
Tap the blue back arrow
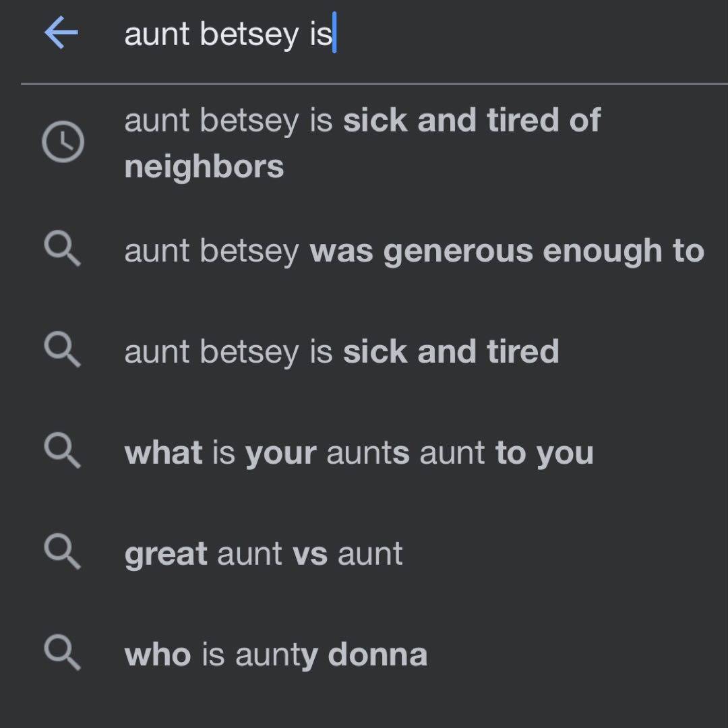tap(61, 33)
